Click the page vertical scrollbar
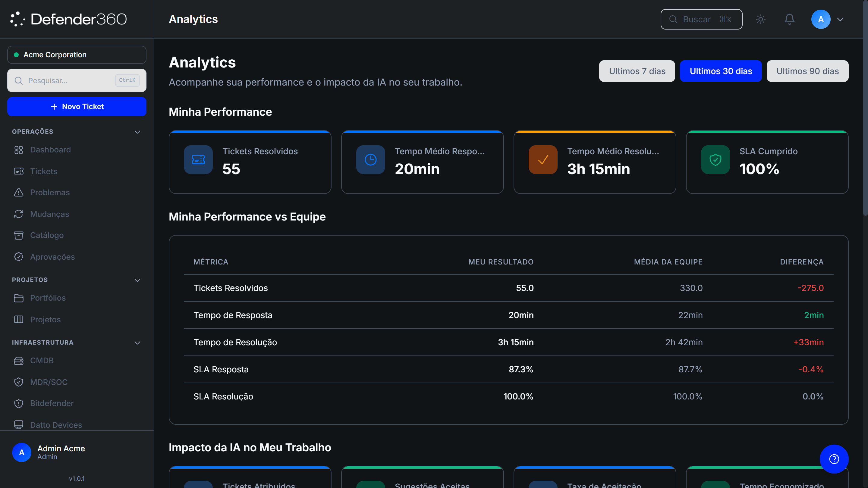Screen dimensions: 868x488 coord(865,108)
